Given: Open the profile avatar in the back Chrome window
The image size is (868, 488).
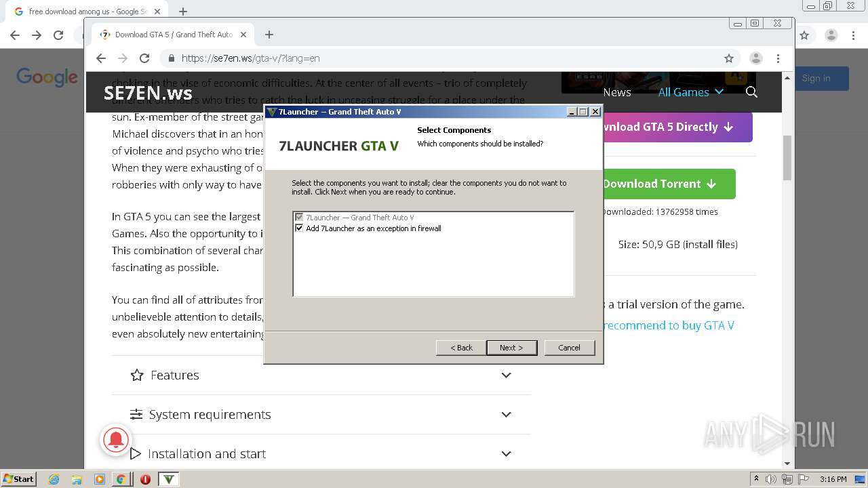Looking at the screenshot, I should coord(831,35).
